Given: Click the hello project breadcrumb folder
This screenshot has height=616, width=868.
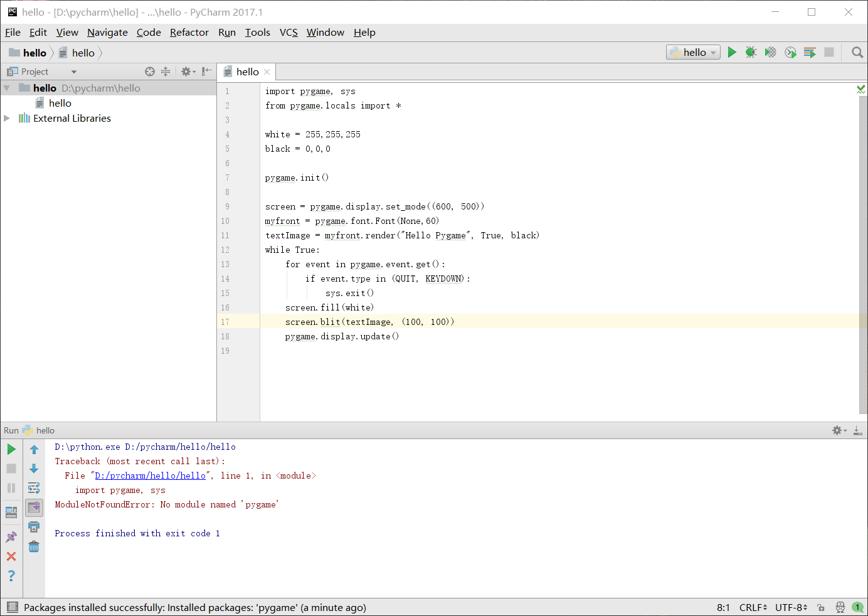Looking at the screenshot, I should (28, 53).
